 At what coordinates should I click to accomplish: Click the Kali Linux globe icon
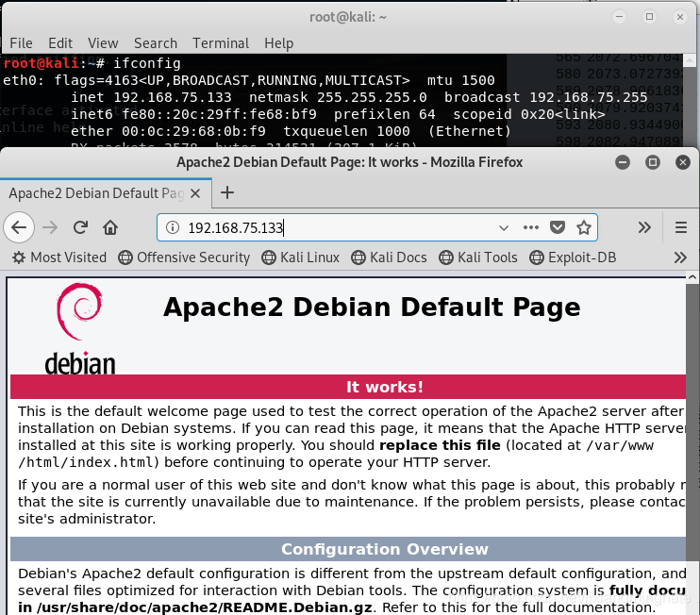pyautogui.click(x=268, y=258)
